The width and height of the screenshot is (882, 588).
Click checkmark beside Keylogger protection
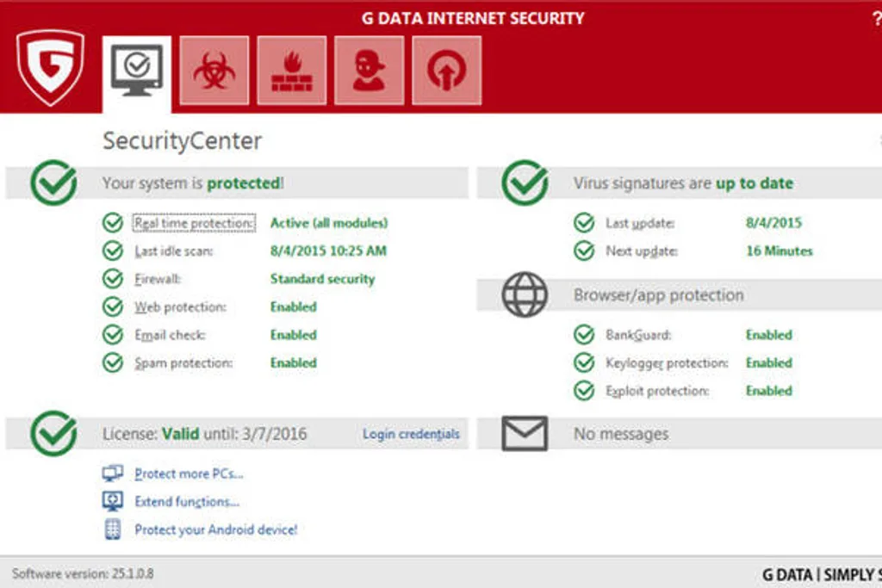(x=584, y=363)
